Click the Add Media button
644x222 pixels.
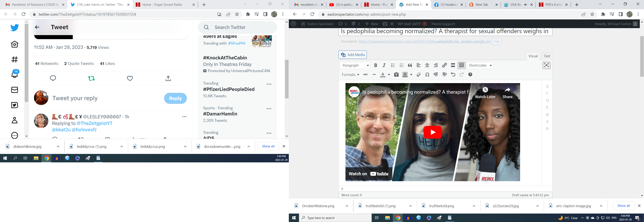coord(353,55)
